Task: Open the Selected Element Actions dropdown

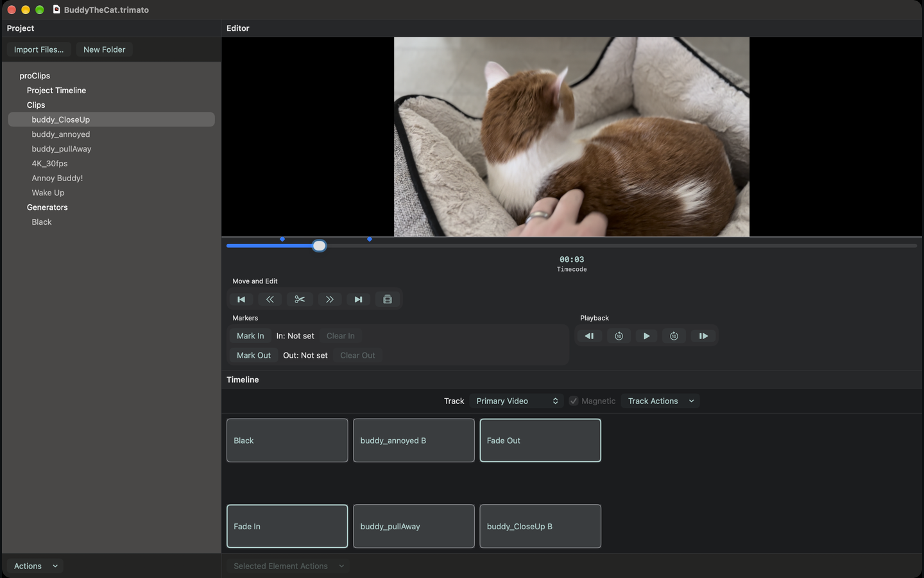Action: pyautogui.click(x=288, y=566)
